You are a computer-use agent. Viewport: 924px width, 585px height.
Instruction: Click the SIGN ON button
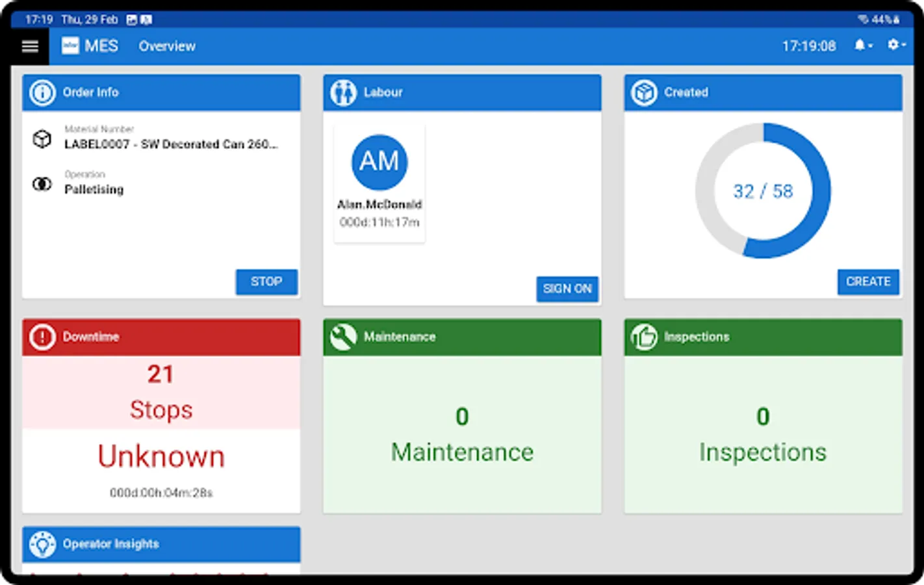tap(567, 289)
